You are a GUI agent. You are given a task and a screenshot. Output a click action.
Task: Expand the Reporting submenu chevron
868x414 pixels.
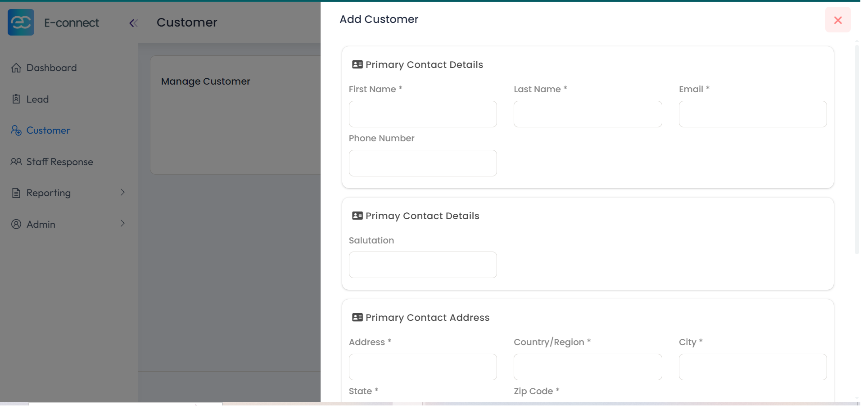click(x=122, y=193)
